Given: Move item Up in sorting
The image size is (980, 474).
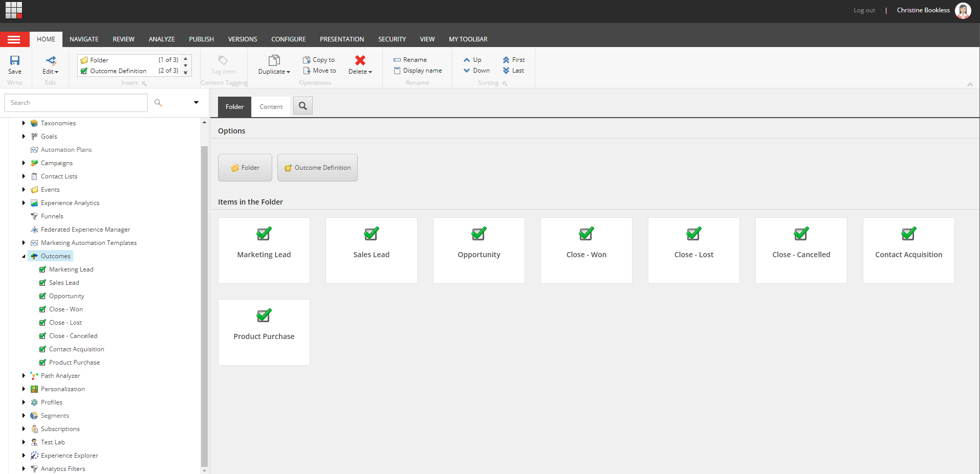Looking at the screenshot, I should pyautogui.click(x=472, y=60).
